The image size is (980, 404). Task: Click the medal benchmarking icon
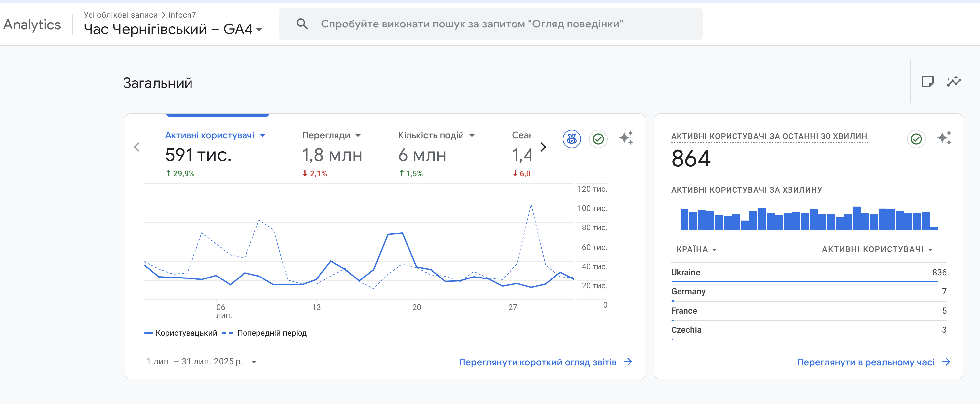point(572,139)
